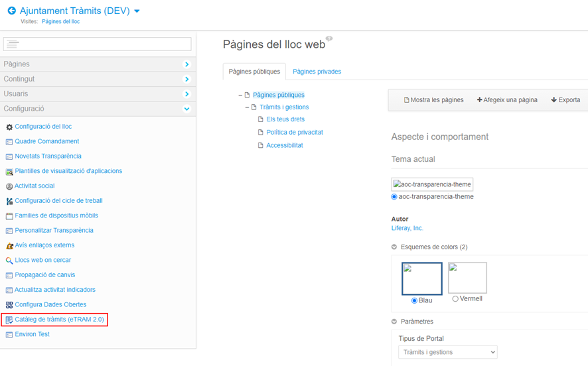Switch to the Pàgines privades tab
This screenshot has height=366, width=588.
pos(317,72)
